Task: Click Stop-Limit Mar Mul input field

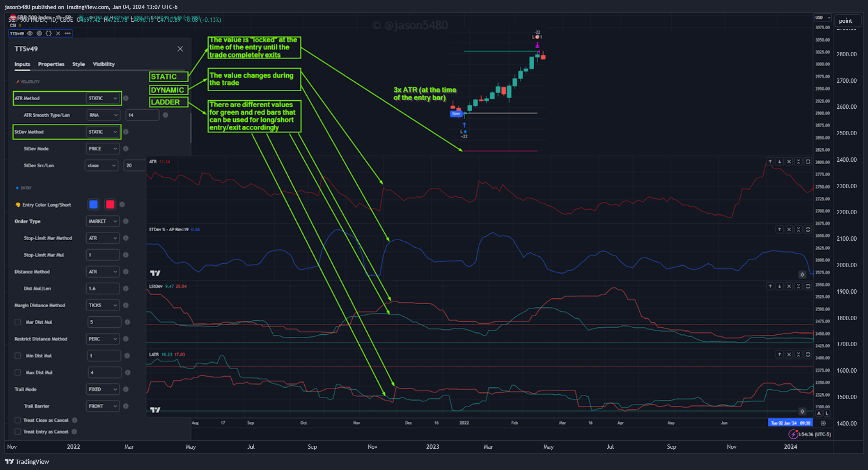Action: point(103,255)
